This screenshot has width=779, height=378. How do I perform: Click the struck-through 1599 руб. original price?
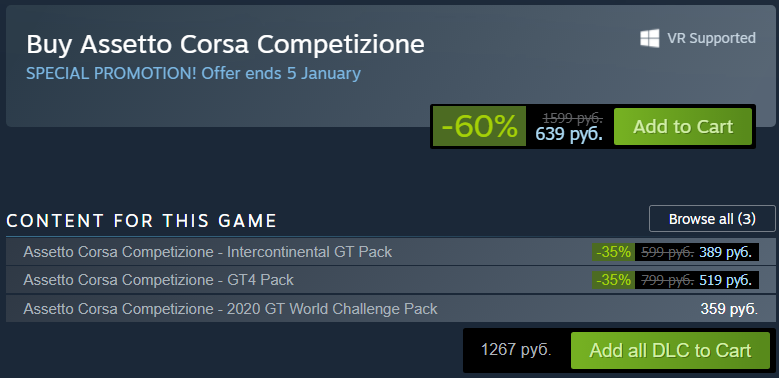573,118
